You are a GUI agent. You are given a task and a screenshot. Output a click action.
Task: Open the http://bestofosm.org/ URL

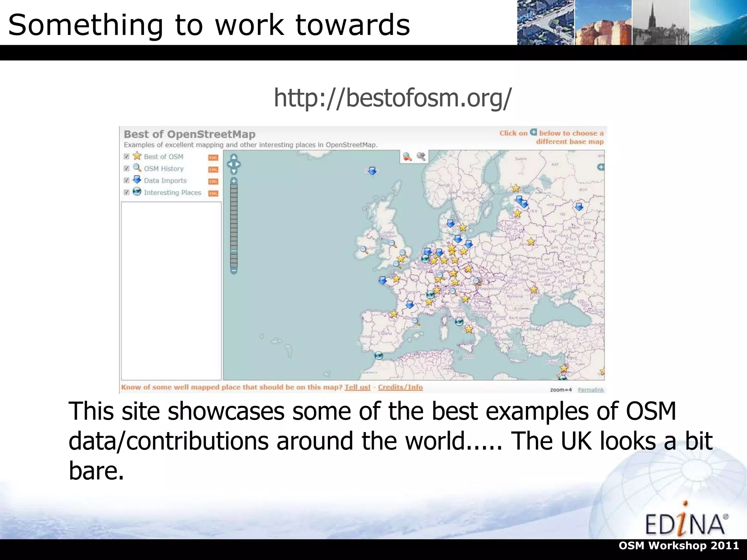coord(393,98)
